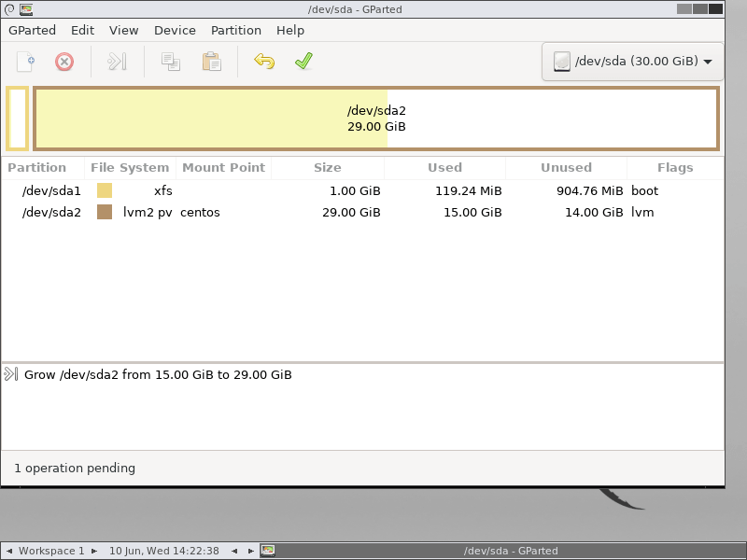Click the Paste partition toolbar icon
Viewport: 747px width, 560px height.
coord(212,63)
